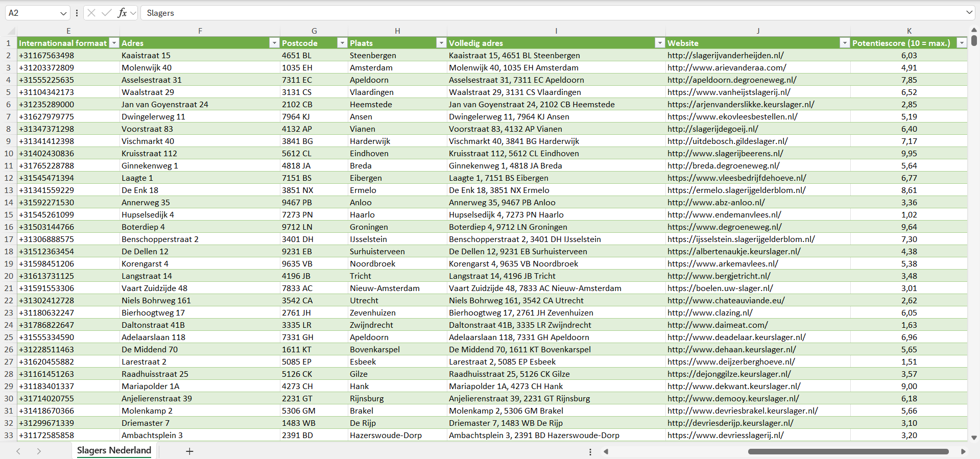Open the www.degroeneweg.nl link in row 16
Image resolution: width=980 pixels, height=459 pixels.
tap(724, 227)
